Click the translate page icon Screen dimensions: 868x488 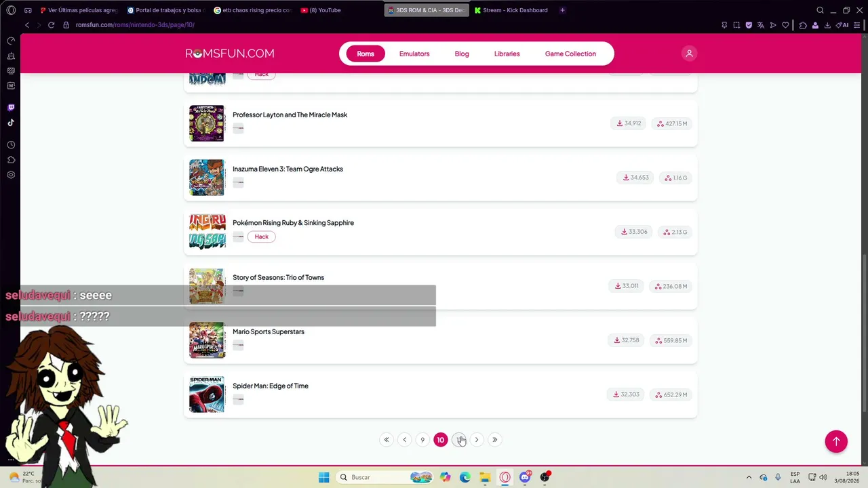pyautogui.click(x=761, y=25)
